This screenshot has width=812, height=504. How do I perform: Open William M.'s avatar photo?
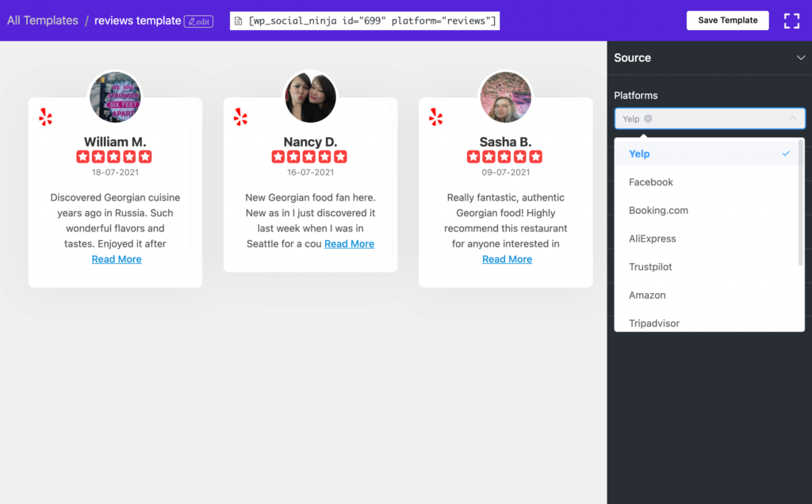point(115,97)
